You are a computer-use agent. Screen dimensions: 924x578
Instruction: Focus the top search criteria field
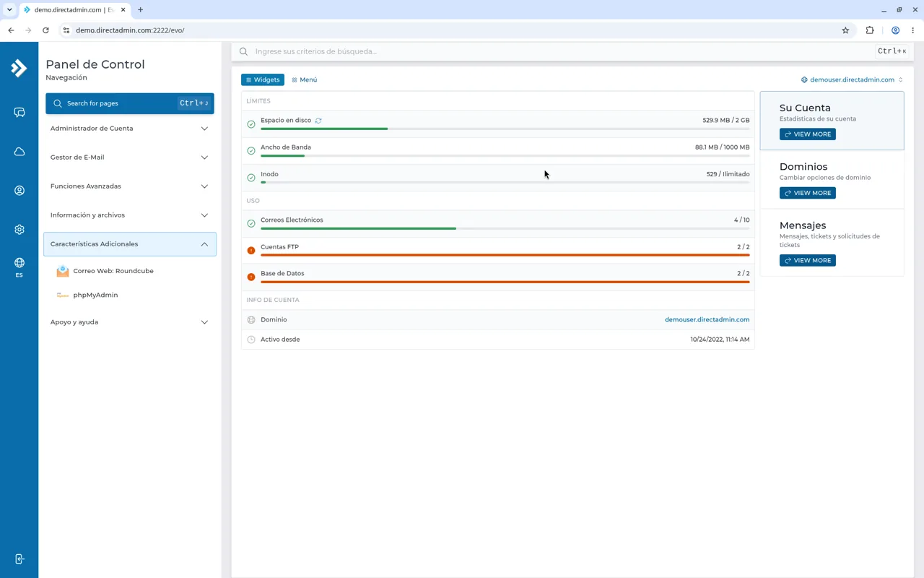click(x=563, y=51)
